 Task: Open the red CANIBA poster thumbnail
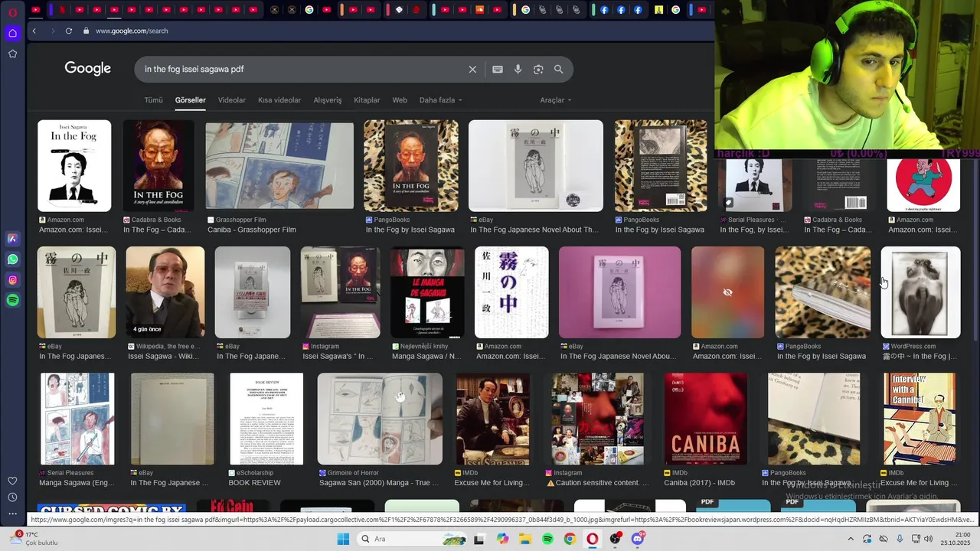point(705,419)
